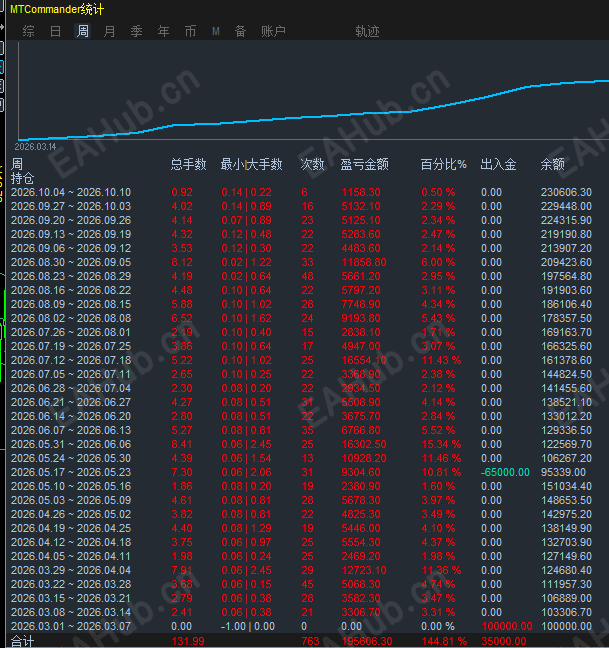The width and height of the screenshot is (609, 648).
Task: Click the MTCommander统计 panel title
Action: pyautogui.click(x=57, y=9)
